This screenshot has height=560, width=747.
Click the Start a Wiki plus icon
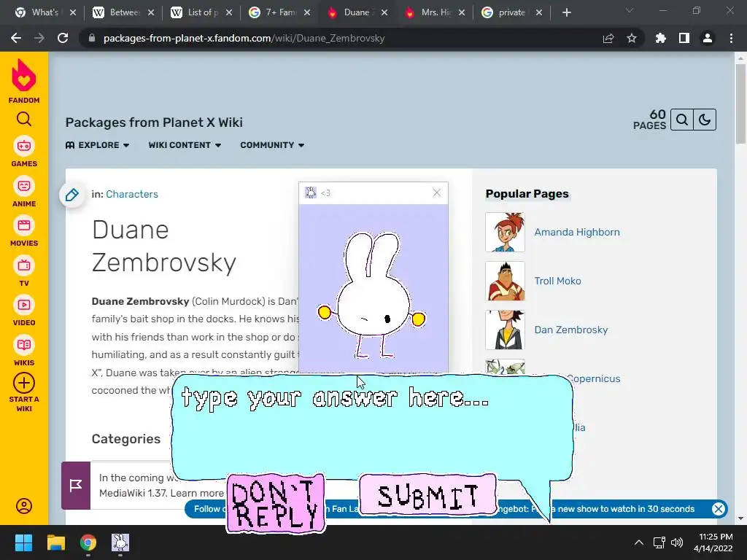coord(24,383)
